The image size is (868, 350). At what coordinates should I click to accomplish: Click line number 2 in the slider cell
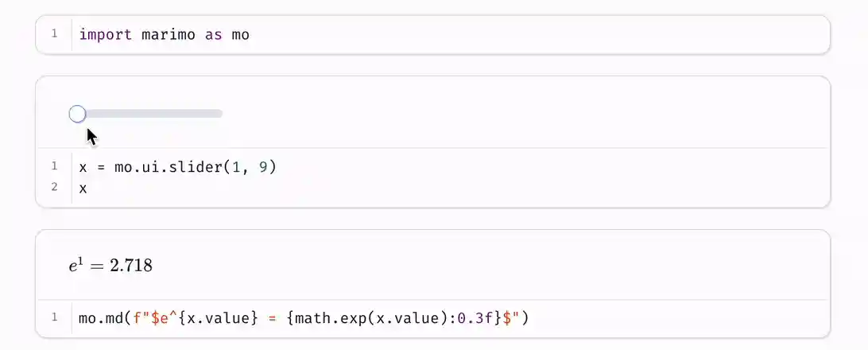54,188
